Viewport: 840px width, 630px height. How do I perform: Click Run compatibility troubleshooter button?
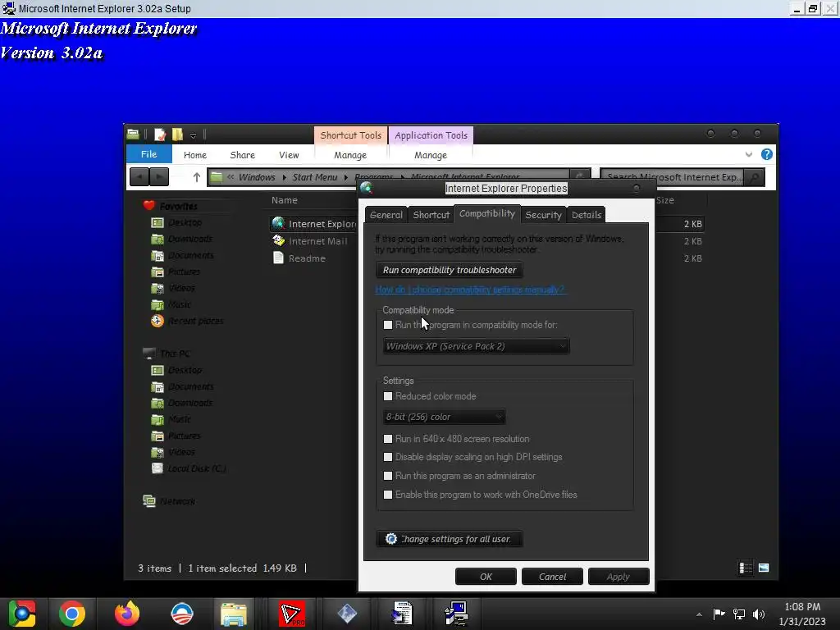[450, 270]
